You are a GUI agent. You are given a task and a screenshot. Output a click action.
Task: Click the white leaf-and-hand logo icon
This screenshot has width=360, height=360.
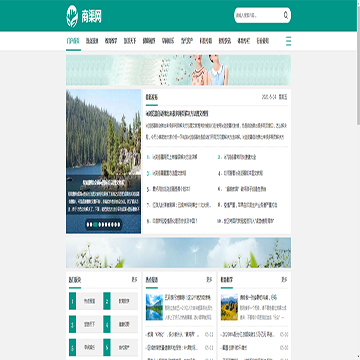click(x=72, y=16)
